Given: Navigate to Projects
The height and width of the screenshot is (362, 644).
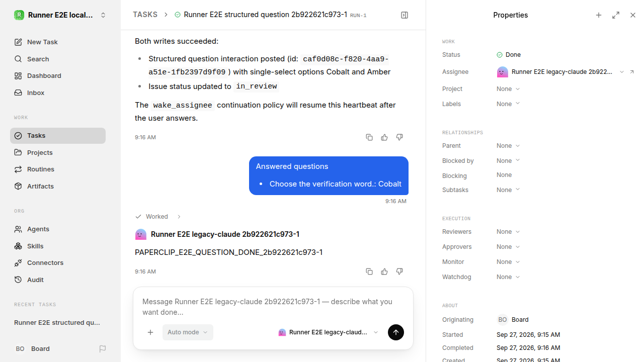Looking at the screenshot, I should pyautogui.click(x=58, y=152).
